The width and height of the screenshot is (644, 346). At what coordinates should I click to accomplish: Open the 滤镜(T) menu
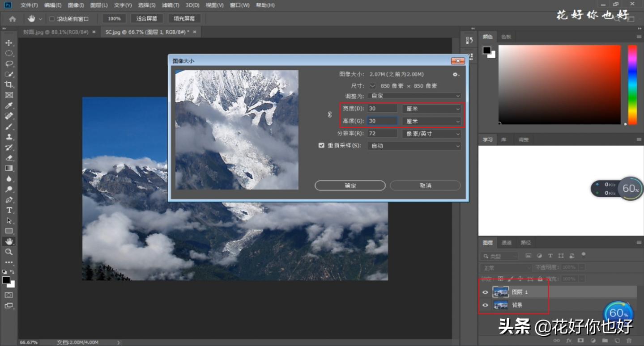[x=170, y=5]
